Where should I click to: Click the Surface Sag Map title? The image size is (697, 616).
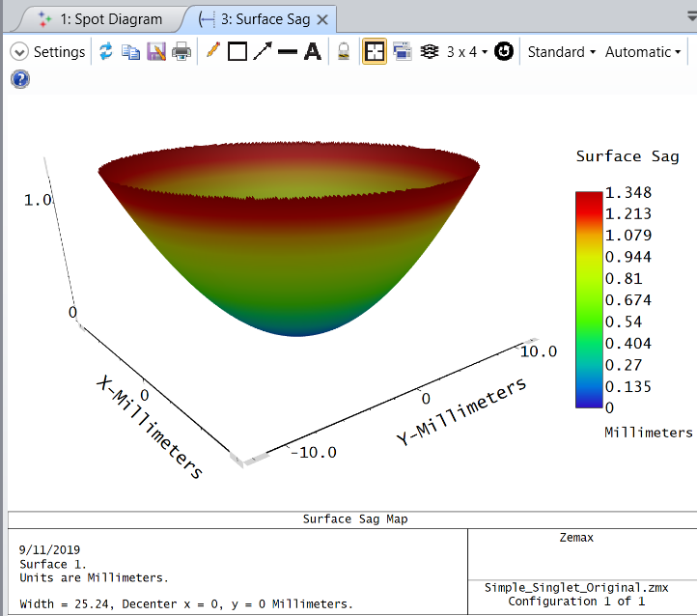click(355, 518)
